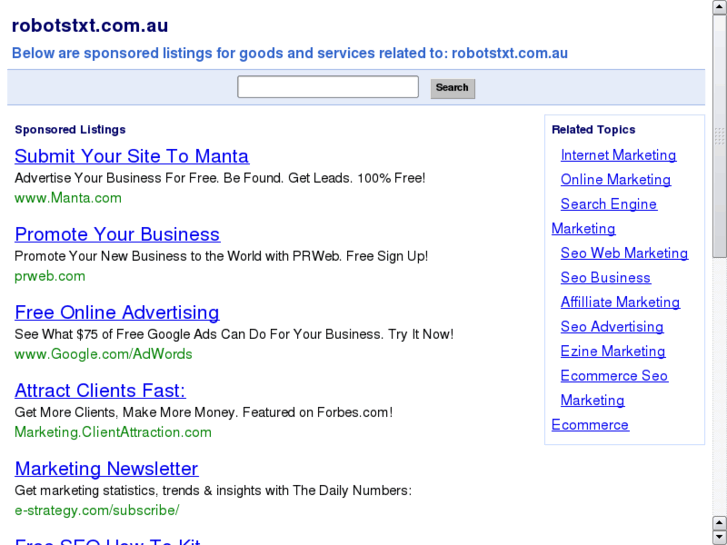Open Online Marketing related topic
Viewport: 727px width, 545px height.
click(x=615, y=180)
